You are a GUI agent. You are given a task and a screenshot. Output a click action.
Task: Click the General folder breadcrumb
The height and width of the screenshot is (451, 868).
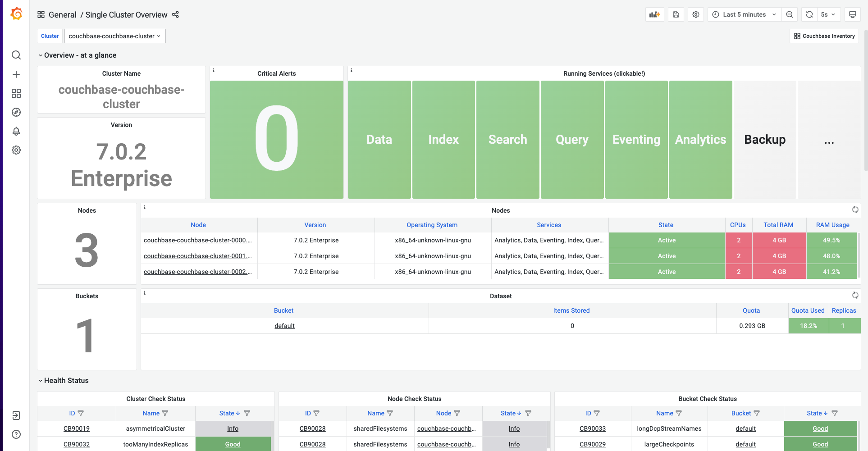(63, 15)
